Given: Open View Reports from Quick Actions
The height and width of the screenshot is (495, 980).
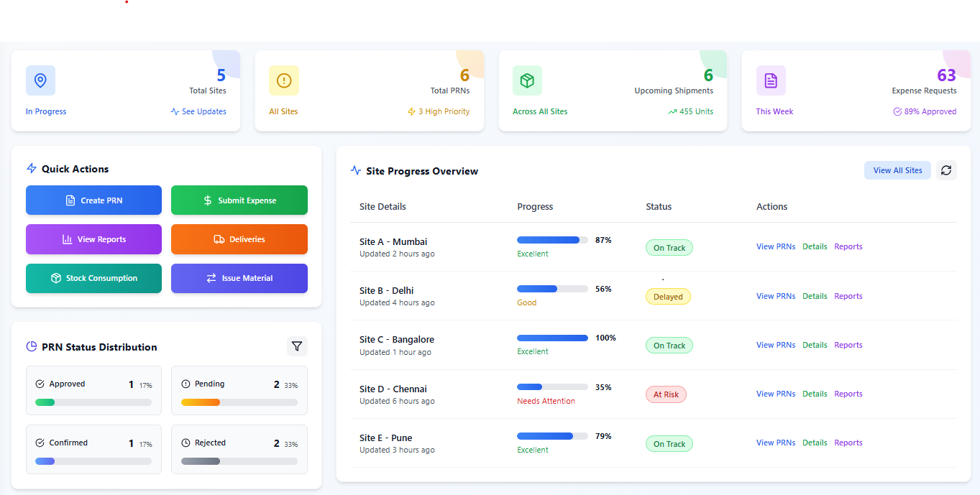Looking at the screenshot, I should pyautogui.click(x=93, y=239).
